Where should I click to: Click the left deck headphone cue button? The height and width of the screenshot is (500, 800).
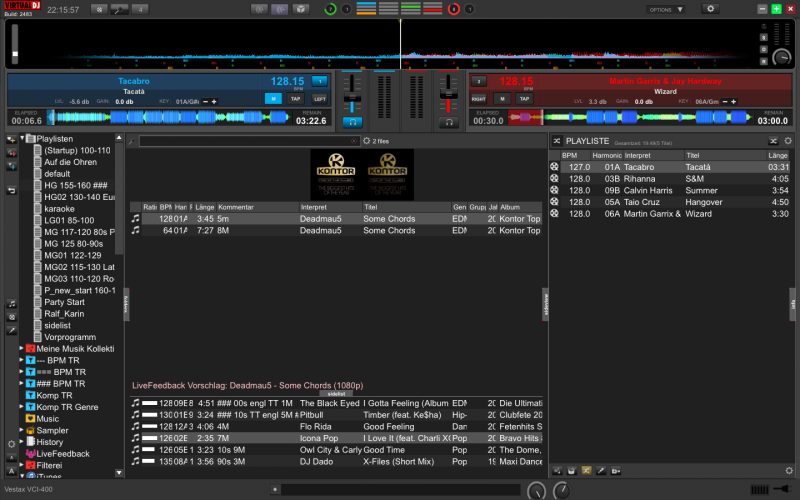351,122
